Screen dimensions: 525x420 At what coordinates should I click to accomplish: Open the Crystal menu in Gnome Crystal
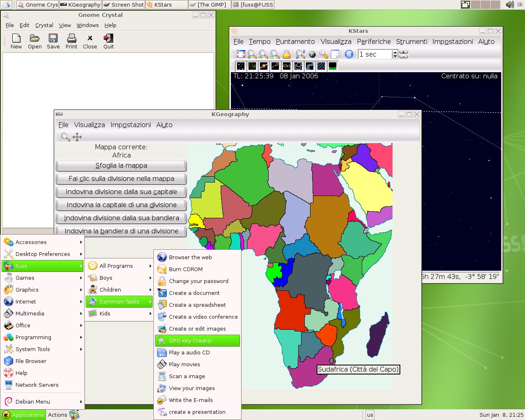44,25
